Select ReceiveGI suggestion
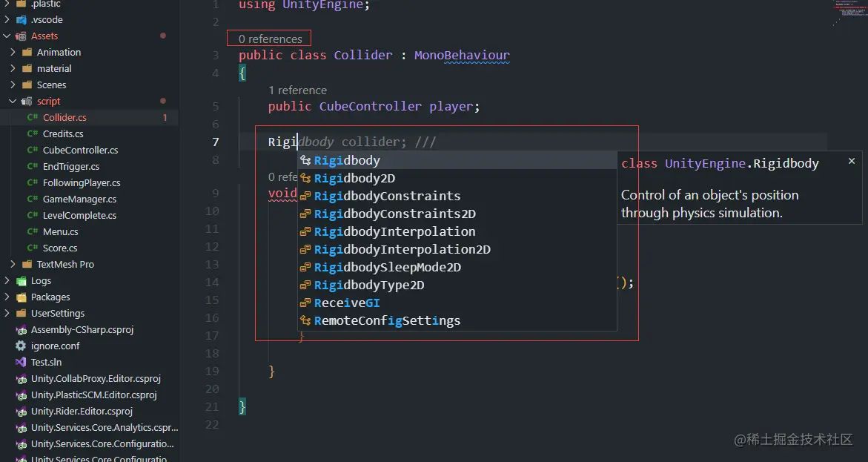 (x=457, y=303)
